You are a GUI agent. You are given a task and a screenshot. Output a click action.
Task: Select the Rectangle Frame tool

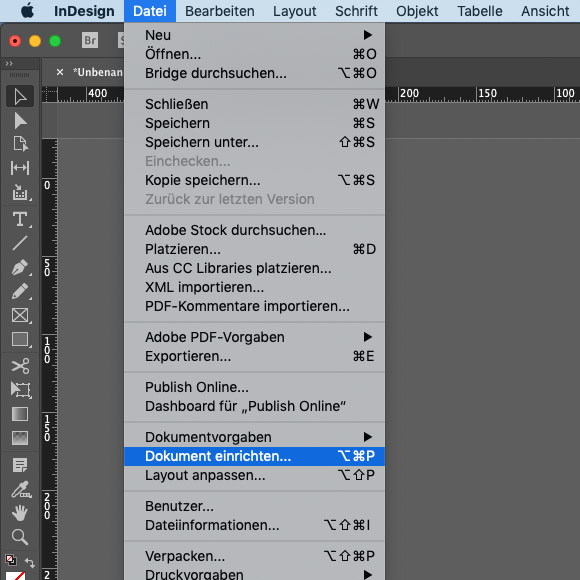[x=20, y=316]
